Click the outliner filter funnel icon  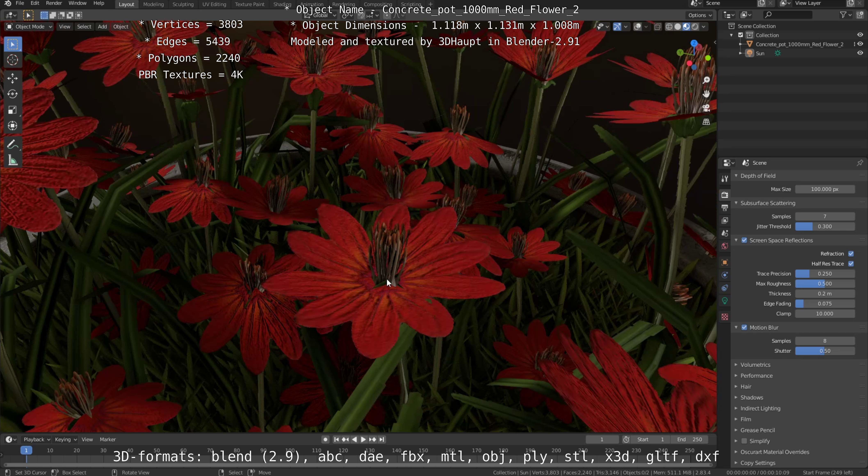843,15
